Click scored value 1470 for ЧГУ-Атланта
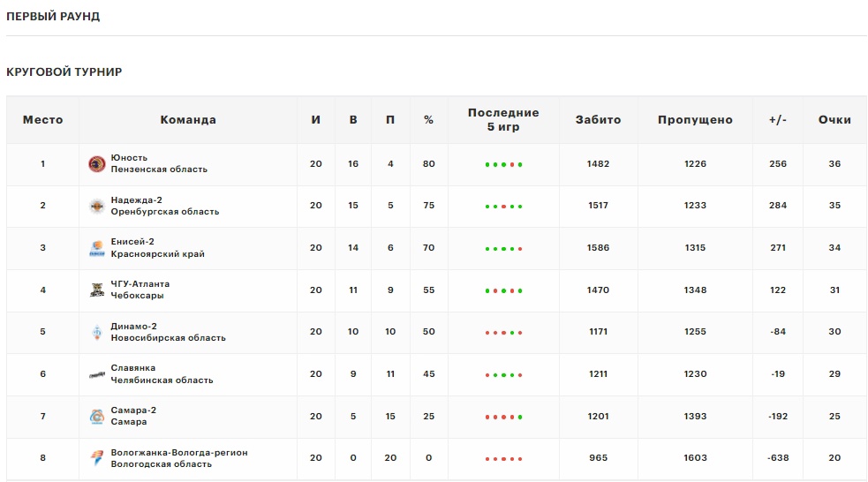Viewport: 868px width, 482px height. 599,290
